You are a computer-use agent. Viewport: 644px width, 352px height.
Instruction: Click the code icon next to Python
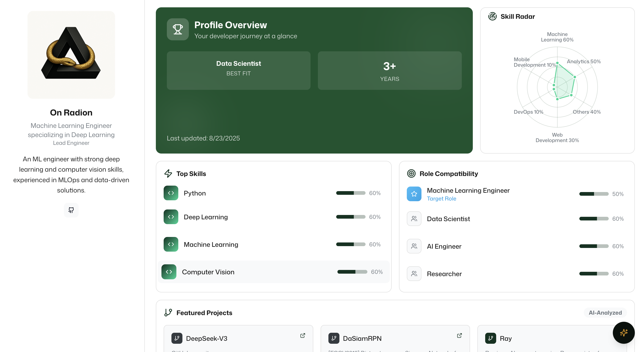click(171, 193)
